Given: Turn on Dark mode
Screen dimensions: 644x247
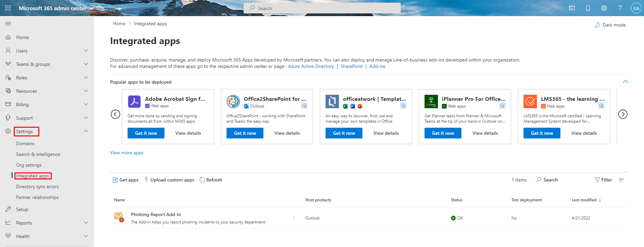Looking at the screenshot, I should click(610, 25).
